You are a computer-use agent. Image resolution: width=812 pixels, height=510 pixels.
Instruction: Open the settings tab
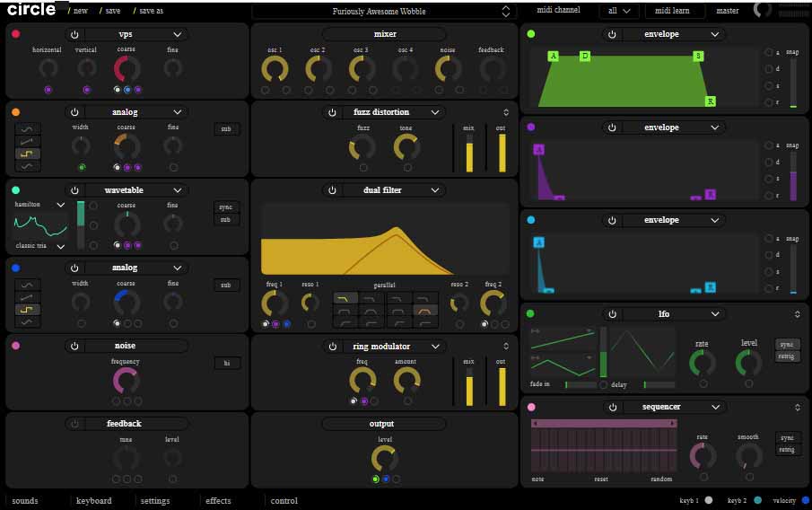(x=155, y=501)
